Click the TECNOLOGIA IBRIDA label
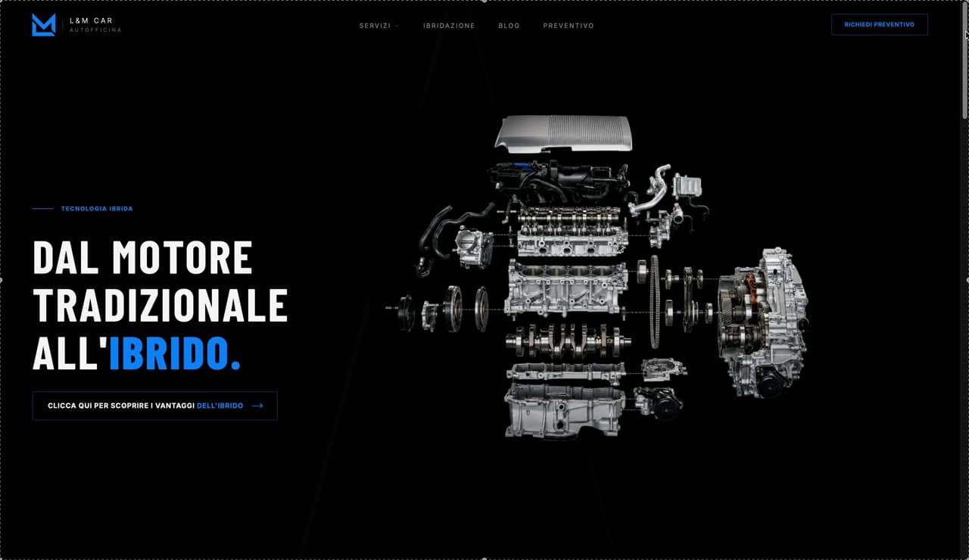 97,209
